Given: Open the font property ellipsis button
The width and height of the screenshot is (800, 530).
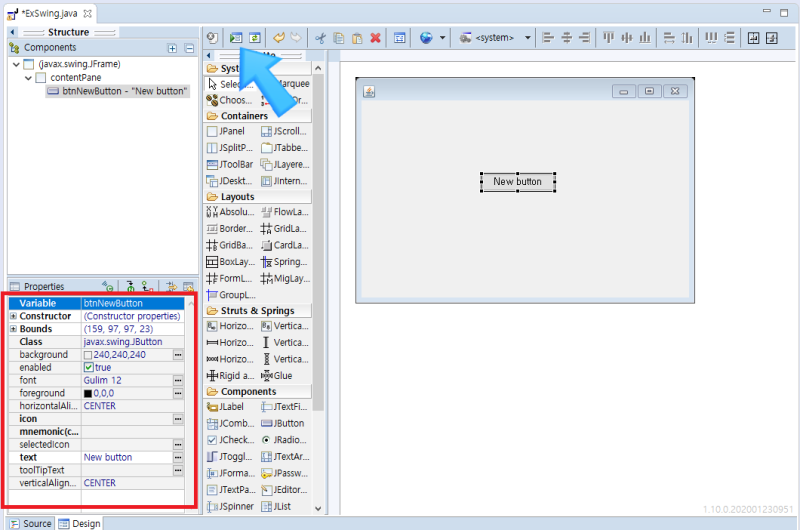Looking at the screenshot, I should (177, 381).
